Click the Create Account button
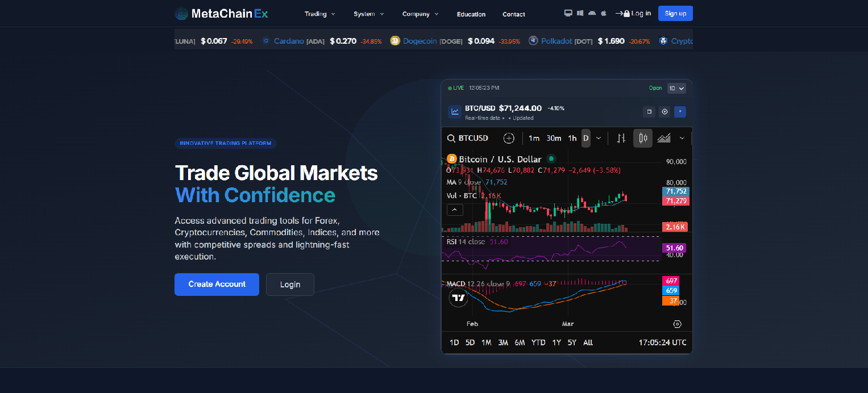The width and height of the screenshot is (868, 393). (x=217, y=284)
